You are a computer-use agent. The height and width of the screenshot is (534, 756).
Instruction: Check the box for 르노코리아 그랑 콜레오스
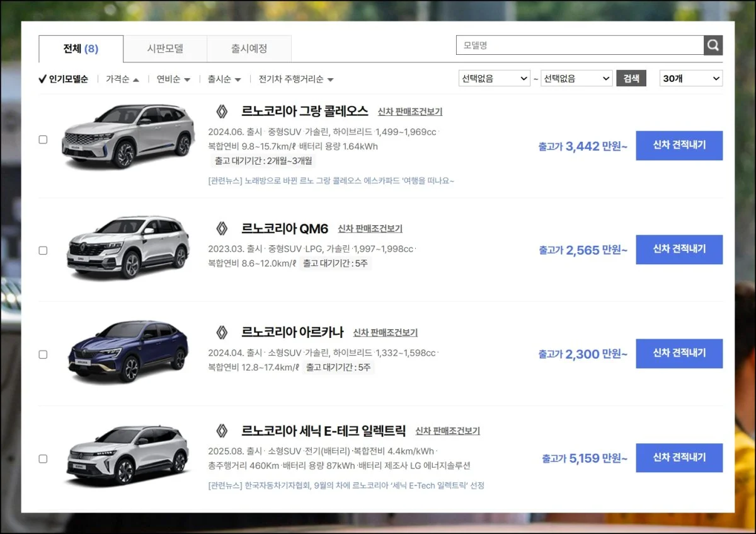pos(43,139)
